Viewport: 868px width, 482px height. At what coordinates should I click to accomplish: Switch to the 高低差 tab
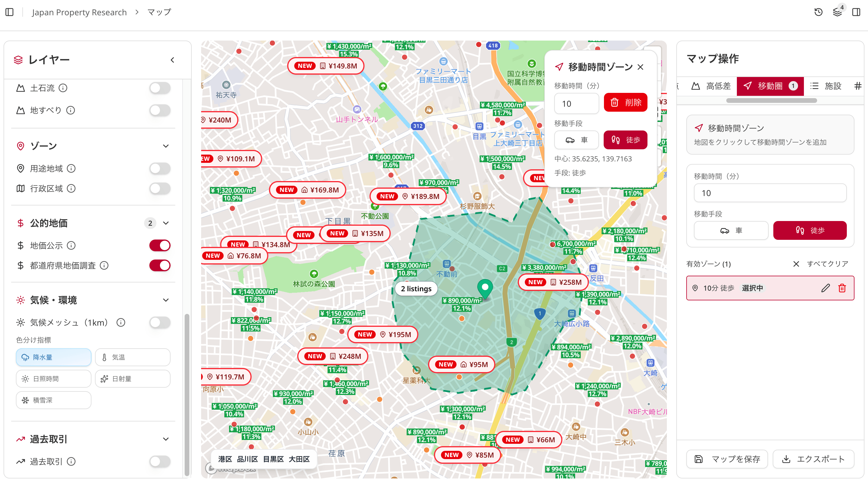tap(711, 86)
